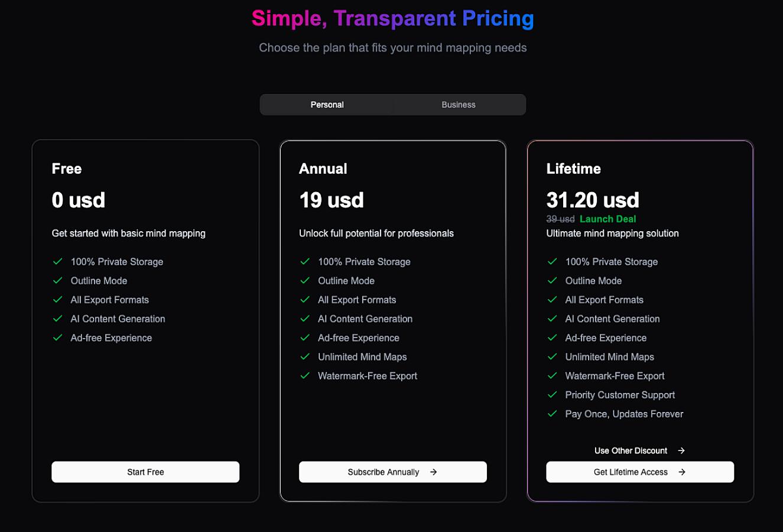
Task: Click the arrow icon in Subscribe Annually button
Action: pos(434,472)
